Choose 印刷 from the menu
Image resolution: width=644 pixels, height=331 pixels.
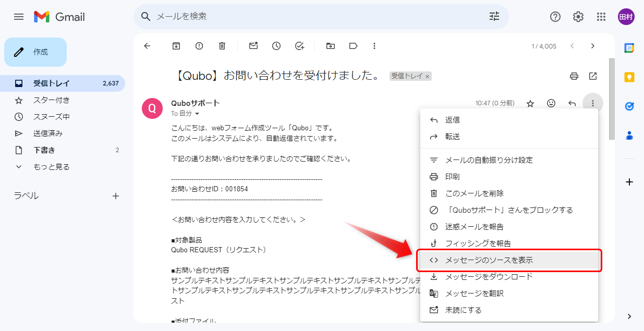pyautogui.click(x=509, y=177)
